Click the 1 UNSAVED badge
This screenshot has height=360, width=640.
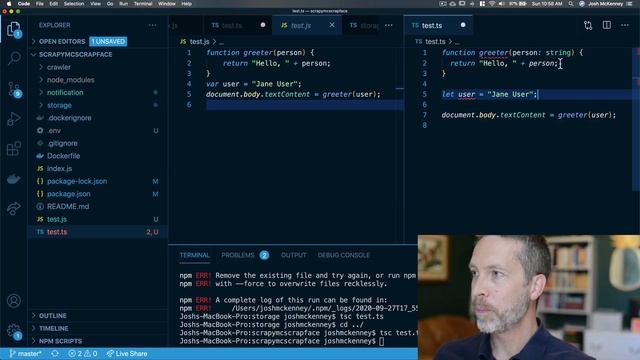(108, 42)
